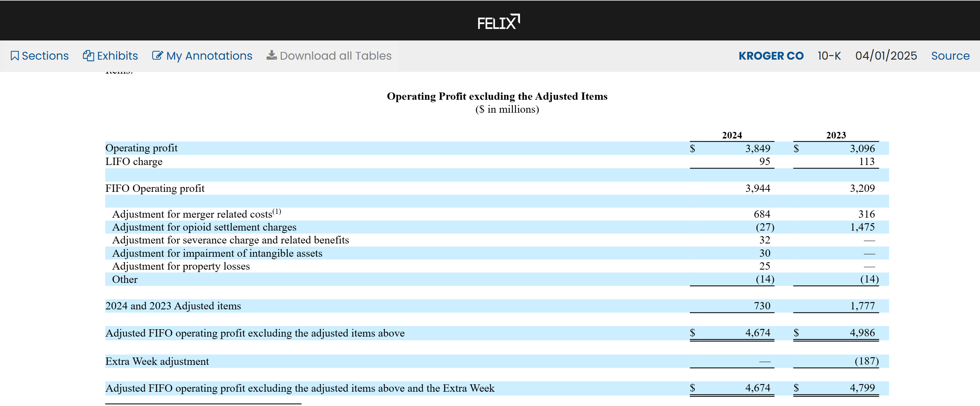Click the table title Operating Profit excluding Adjusted Items

497,96
